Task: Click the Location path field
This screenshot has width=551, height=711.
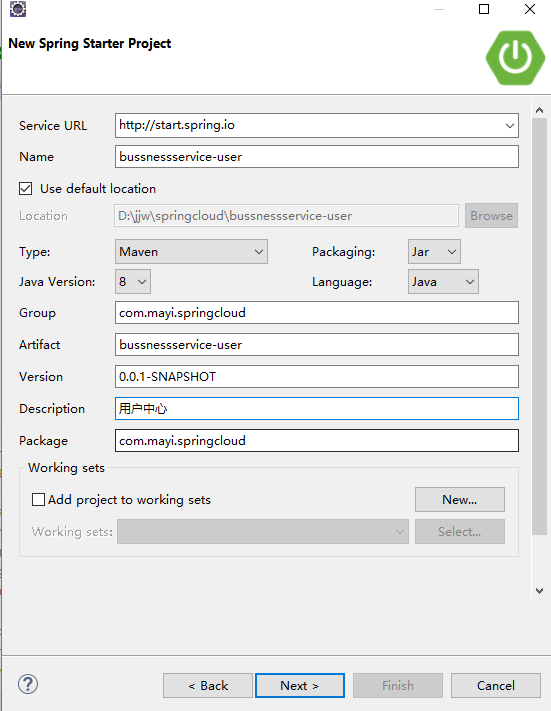Action: [x=286, y=215]
